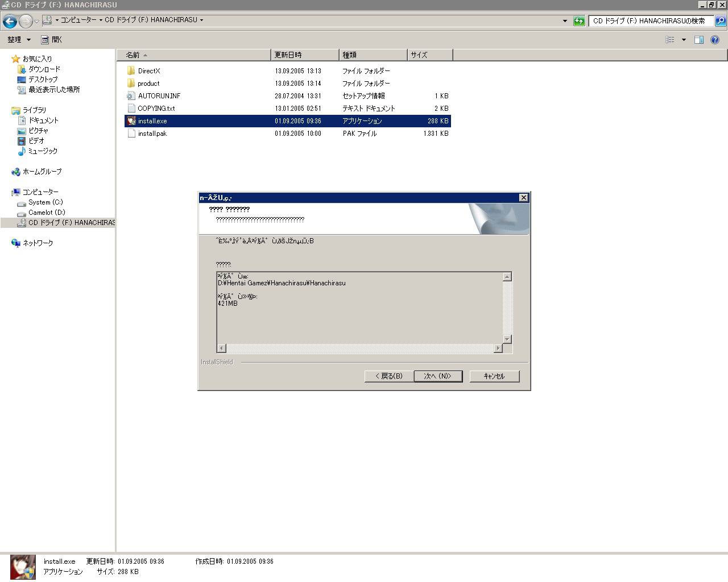The width and height of the screenshot is (728, 582).
Task: Expand the dropdown arrow after HANACHIRASU breadcrumb
Action: [x=201, y=20]
